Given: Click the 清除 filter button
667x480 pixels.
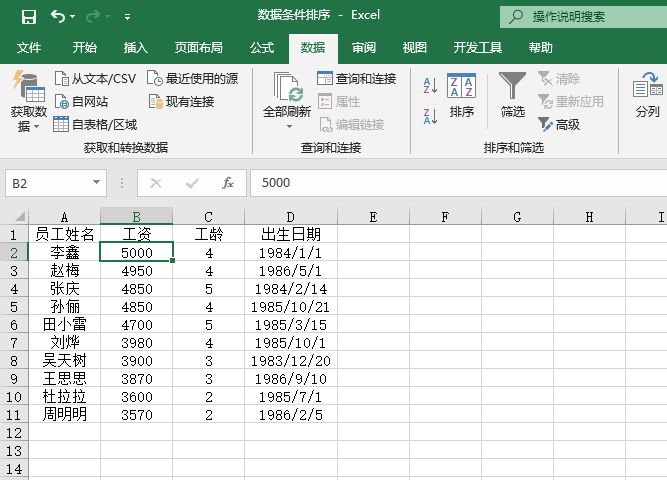Looking at the screenshot, I should tap(559, 79).
